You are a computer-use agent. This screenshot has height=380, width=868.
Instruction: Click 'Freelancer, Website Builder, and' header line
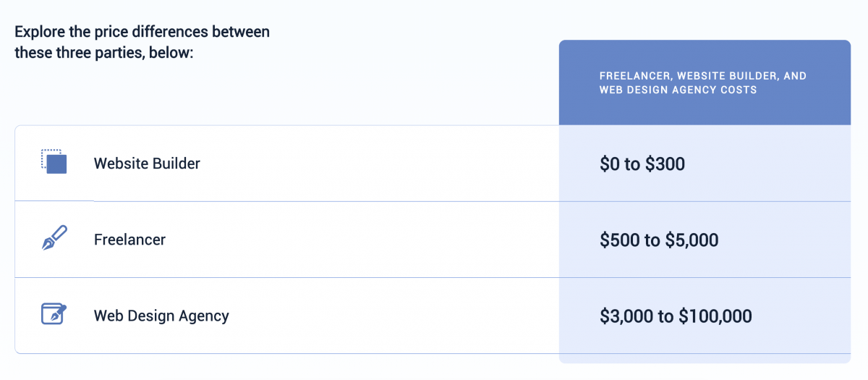click(703, 76)
